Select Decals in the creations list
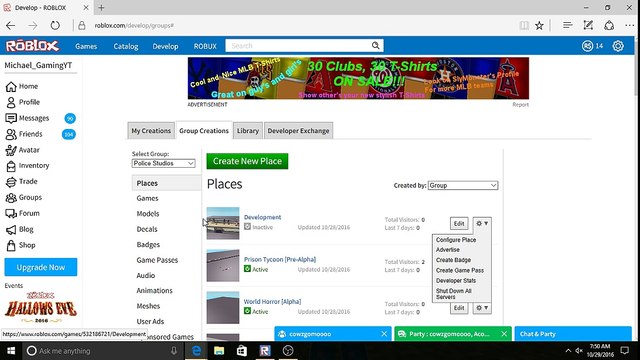Screen dimensions: 640x360 point(147,229)
